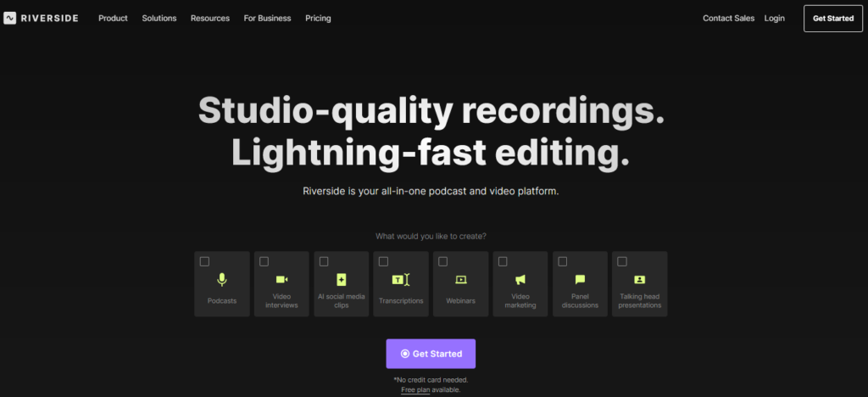This screenshot has width=868, height=397.
Task: Click the Webinars screen icon
Action: click(x=460, y=280)
